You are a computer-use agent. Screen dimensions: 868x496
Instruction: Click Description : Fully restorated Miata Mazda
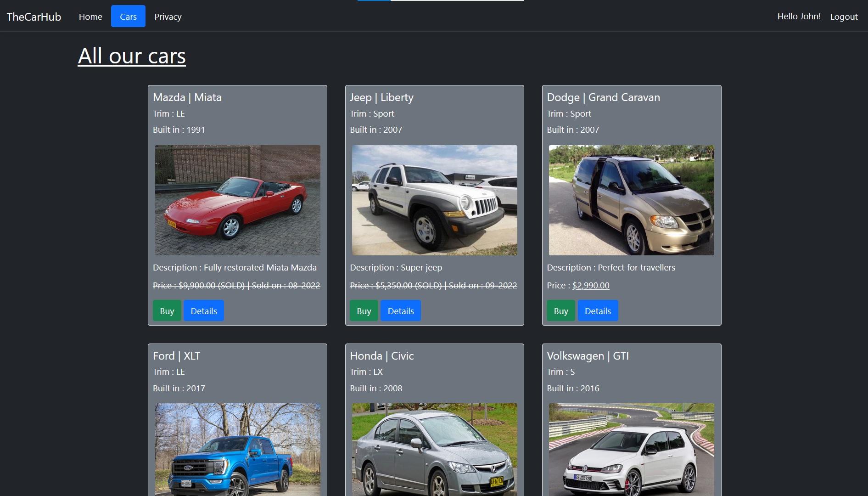click(x=235, y=268)
